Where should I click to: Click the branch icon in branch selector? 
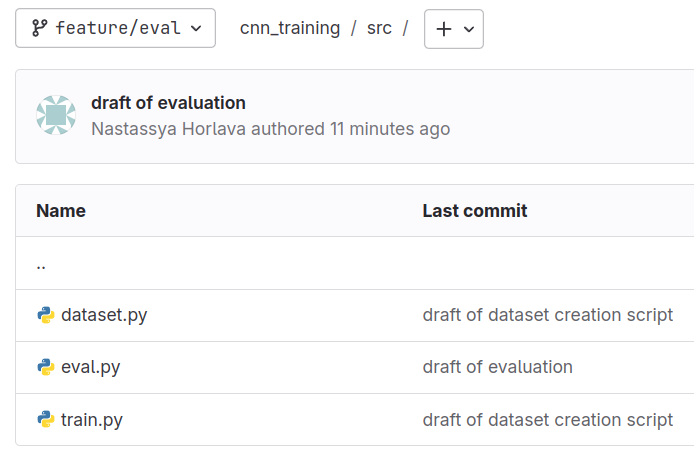click(40, 28)
